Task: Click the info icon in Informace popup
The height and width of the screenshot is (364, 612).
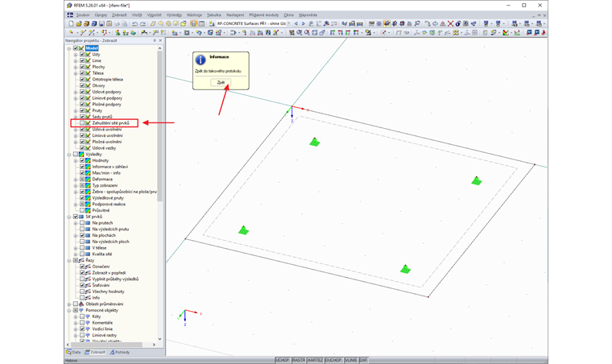Action: (x=201, y=60)
